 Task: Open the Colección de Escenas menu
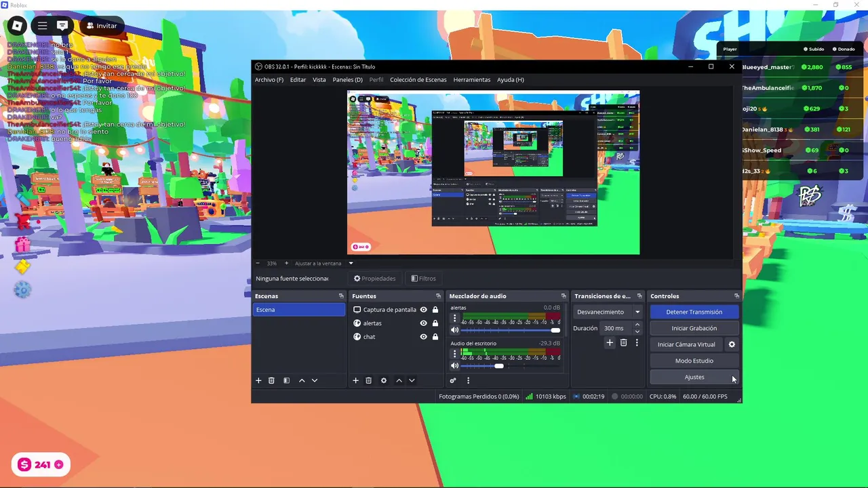click(418, 80)
